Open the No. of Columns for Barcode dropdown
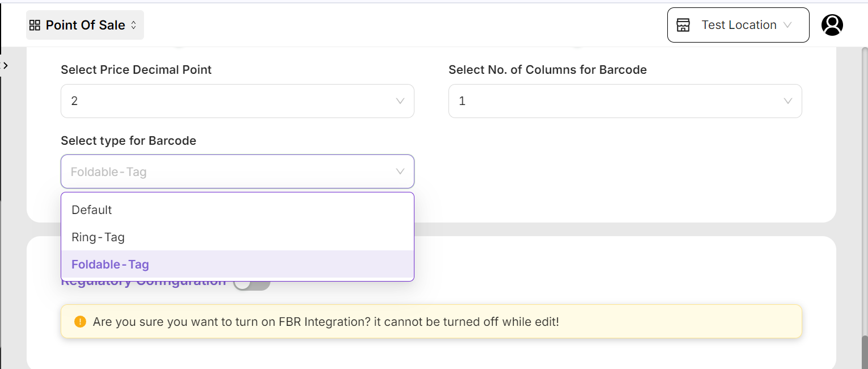 point(625,101)
